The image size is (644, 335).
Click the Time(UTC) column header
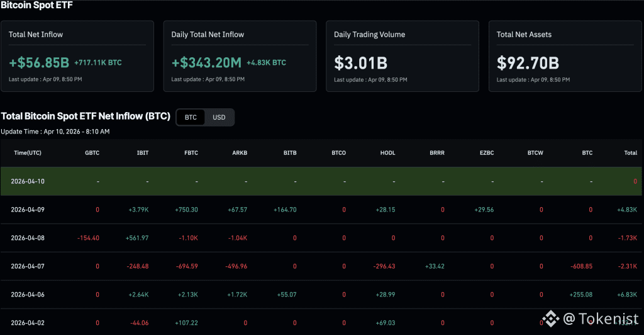point(28,153)
